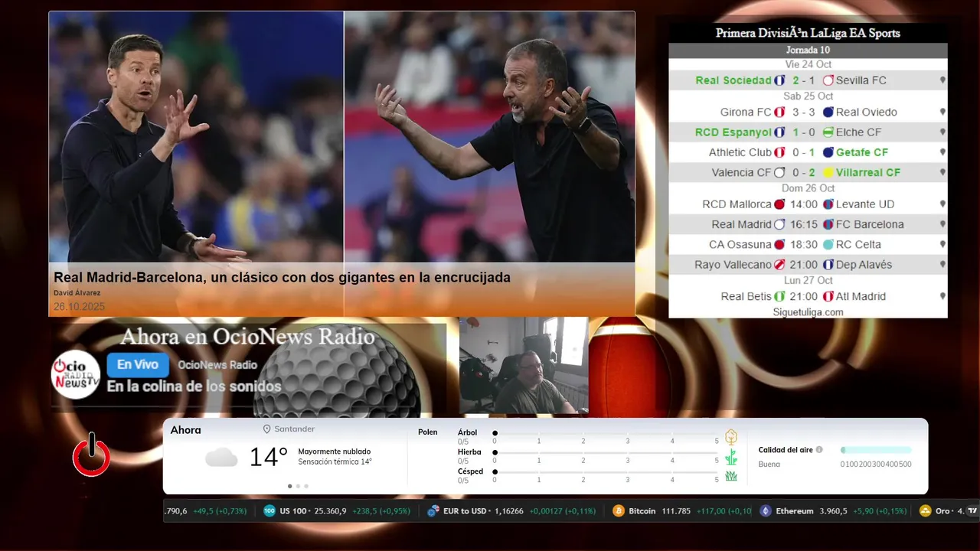Screen dimensions: 980x551
Task: Click the Atl Madrid team name
Action: pos(861,296)
